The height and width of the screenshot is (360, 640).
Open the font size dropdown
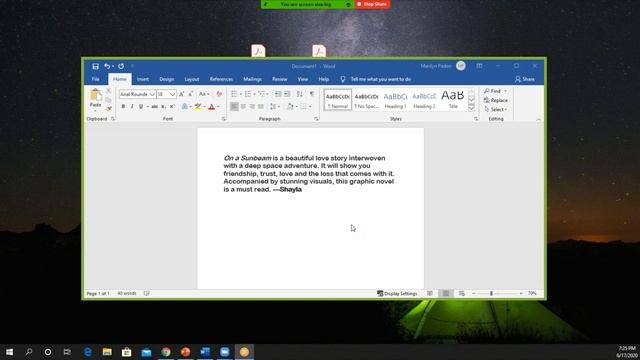172,94
